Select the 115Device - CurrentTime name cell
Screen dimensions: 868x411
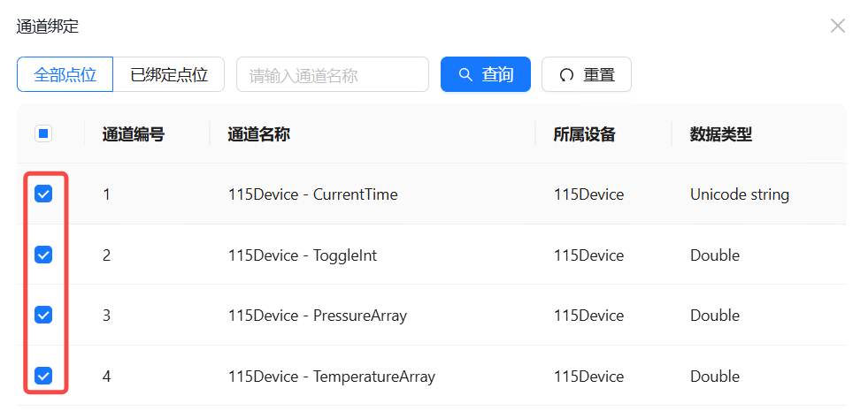click(313, 194)
